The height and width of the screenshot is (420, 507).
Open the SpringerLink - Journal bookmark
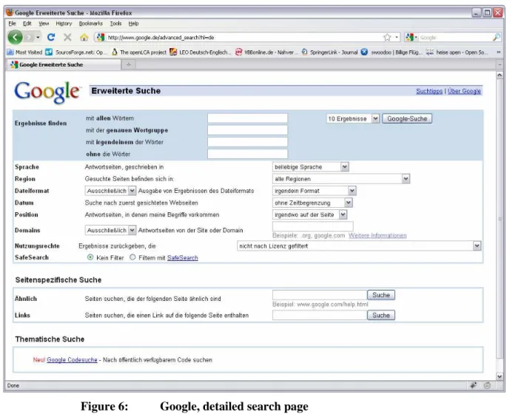click(330, 52)
